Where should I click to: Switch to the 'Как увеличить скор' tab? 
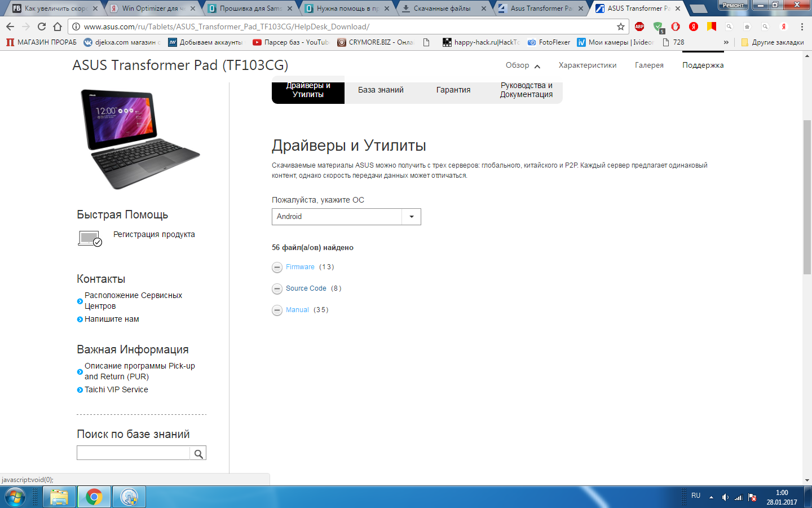point(55,8)
